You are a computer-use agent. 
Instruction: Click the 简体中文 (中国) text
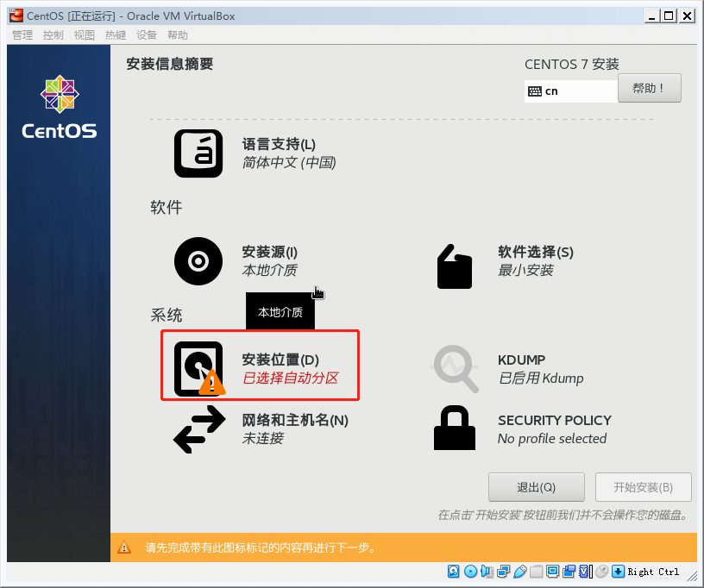[289, 162]
